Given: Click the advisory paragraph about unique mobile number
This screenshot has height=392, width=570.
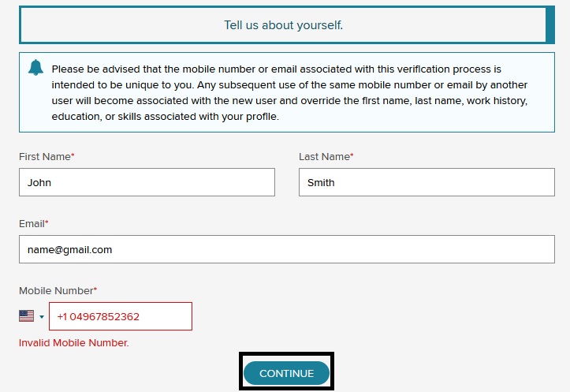Looking at the screenshot, I should tap(289, 93).
